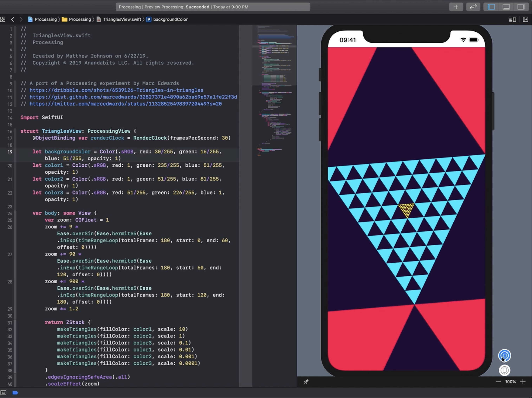Click the Live Preview play button

pyautogui.click(x=504, y=355)
